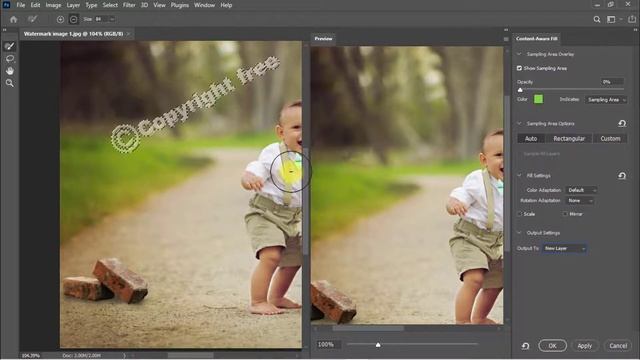Select the Lasso tool
Image resolution: width=640 pixels, height=360 pixels.
click(9, 59)
